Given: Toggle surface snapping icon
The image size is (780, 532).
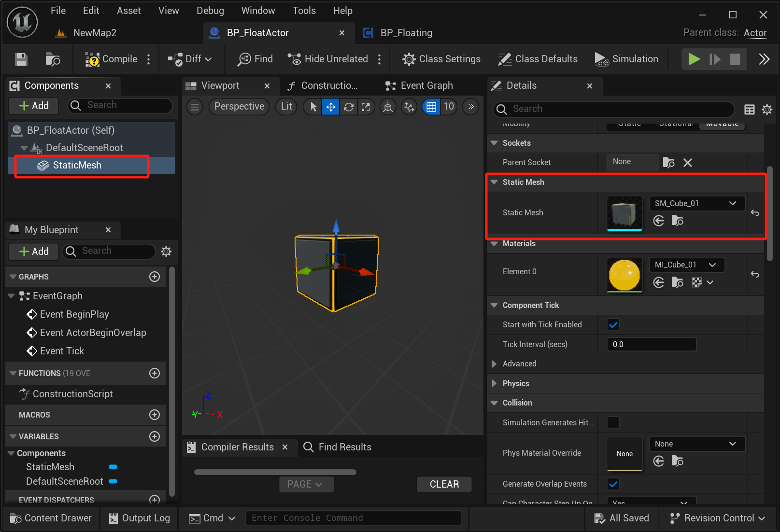Looking at the screenshot, I should (x=409, y=107).
